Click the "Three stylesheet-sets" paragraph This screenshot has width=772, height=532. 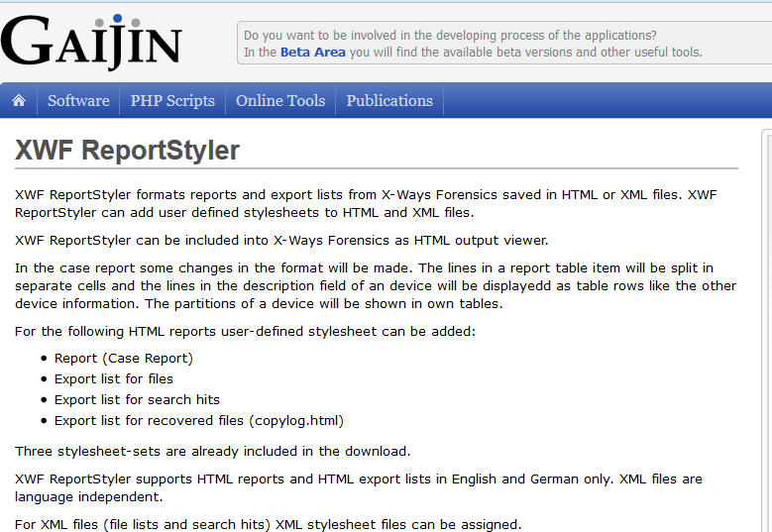point(212,451)
